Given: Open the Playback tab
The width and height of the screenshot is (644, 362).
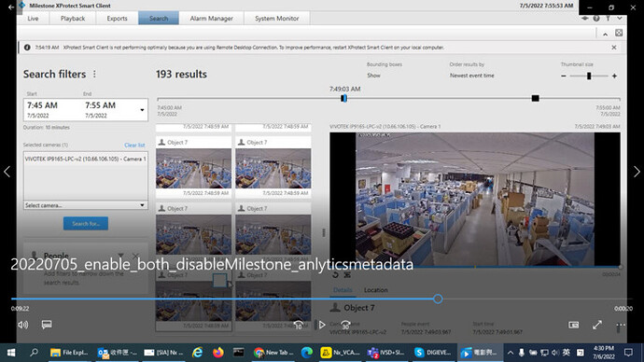Looking at the screenshot, I should pyautogui.click(x=73, y=19).
